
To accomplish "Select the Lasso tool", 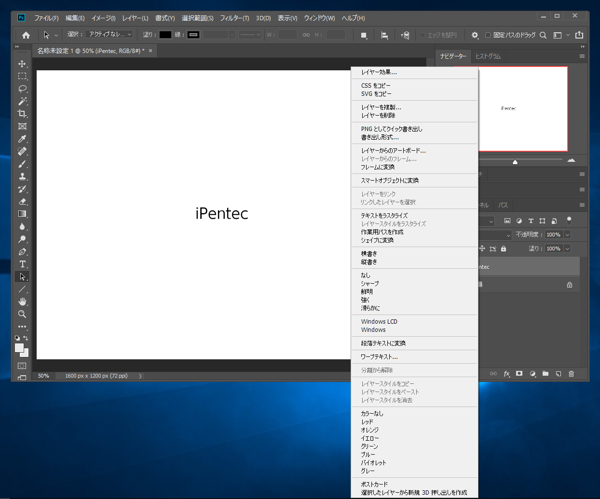I will 22,89.
